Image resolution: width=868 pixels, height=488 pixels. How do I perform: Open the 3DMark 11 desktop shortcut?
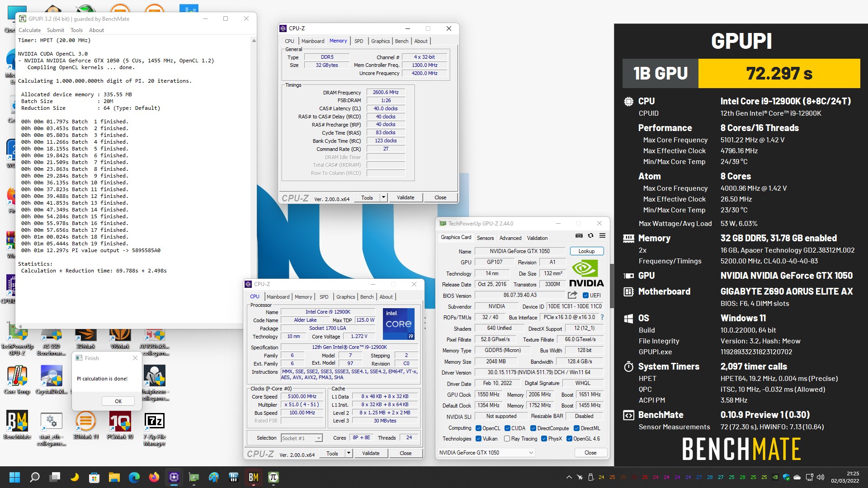pos(85,425)
